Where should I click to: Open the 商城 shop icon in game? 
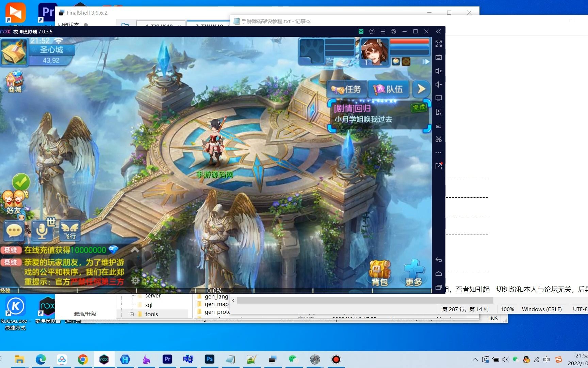click(x=15, y=82)
